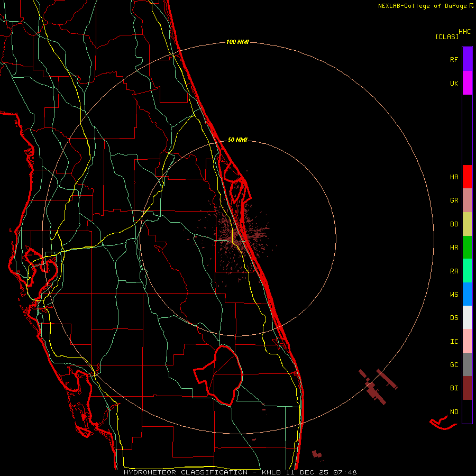Image resolution: width=476 pixels, height=476 pixels.
Task: Click the 'KMLB' radar site identifier
Action: coord(271,472)
